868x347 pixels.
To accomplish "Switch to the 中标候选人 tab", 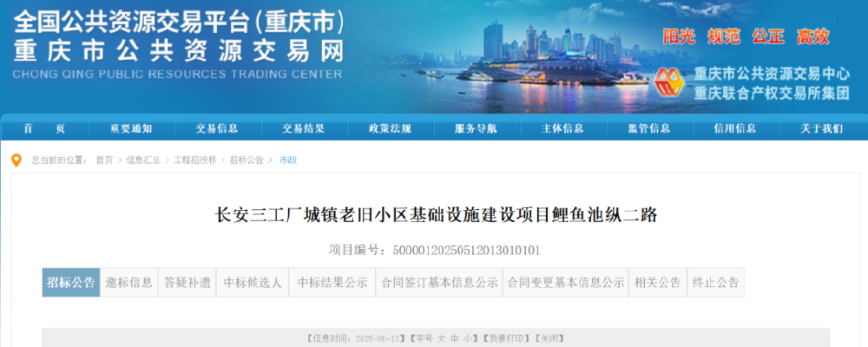I will pos(253,283).
